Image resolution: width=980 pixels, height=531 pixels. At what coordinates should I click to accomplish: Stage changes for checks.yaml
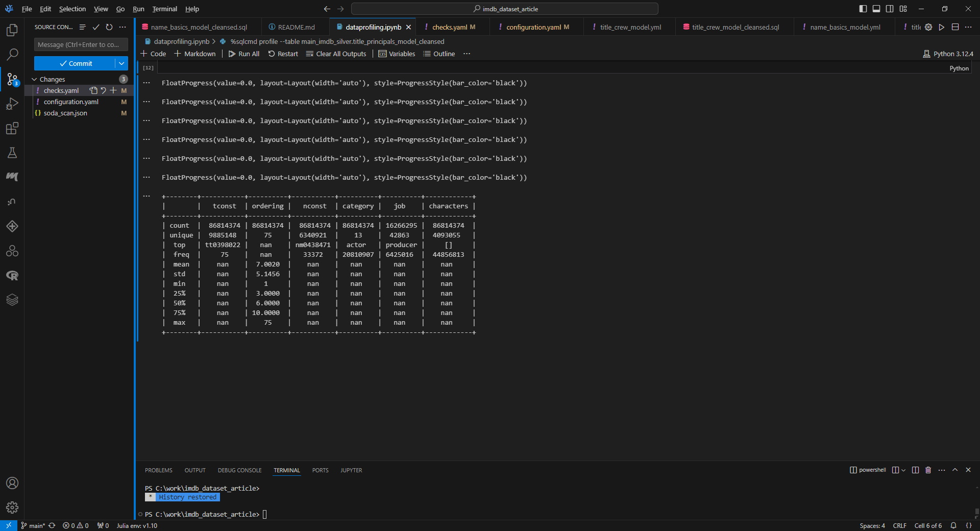click(x=113, y=90)
